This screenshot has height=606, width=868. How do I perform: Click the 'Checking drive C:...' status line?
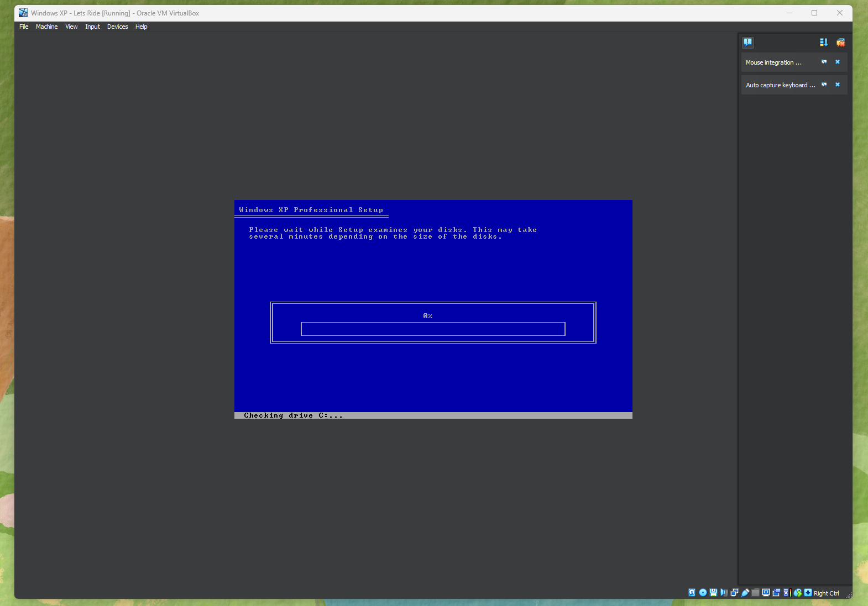pyautogui.click(x=293, y=415)
